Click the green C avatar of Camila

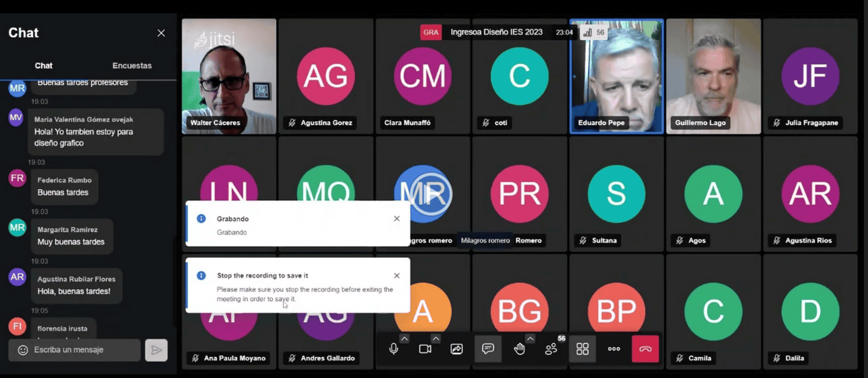coord(713,311)
